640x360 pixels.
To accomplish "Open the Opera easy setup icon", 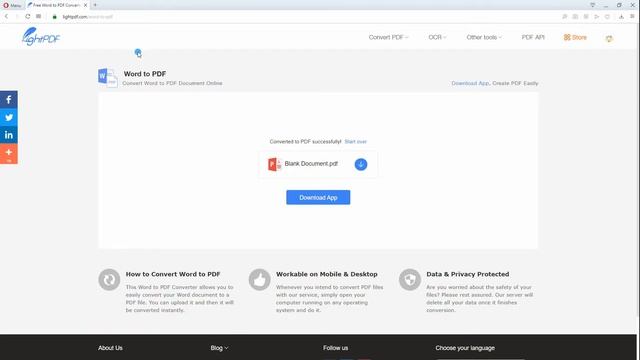I will coord(632,17).
